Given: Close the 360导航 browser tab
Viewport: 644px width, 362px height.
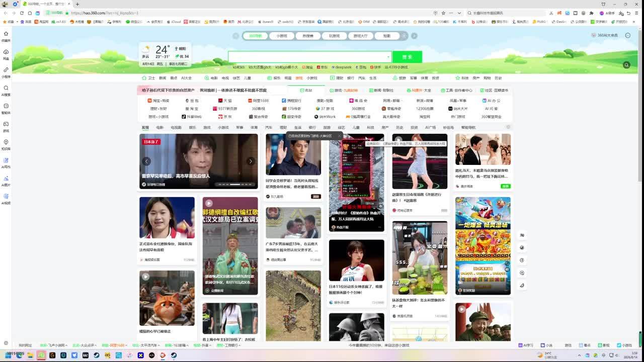Looking at the screenshot, I should (70, 4).
